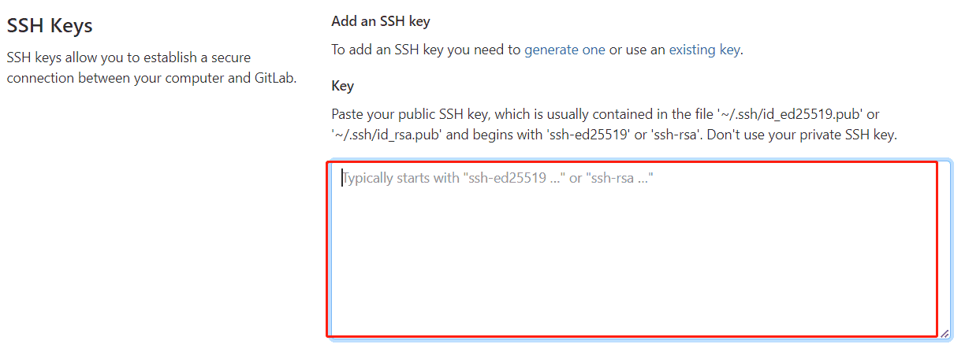
Task: Open the "generate one" link
Action: [565, 50]
